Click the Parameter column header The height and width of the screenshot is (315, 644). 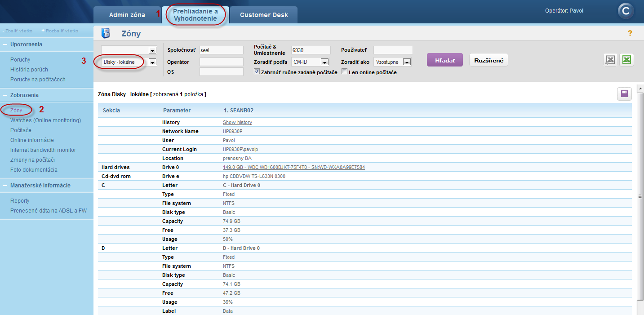pyautogui.click(x=177, y=111)
